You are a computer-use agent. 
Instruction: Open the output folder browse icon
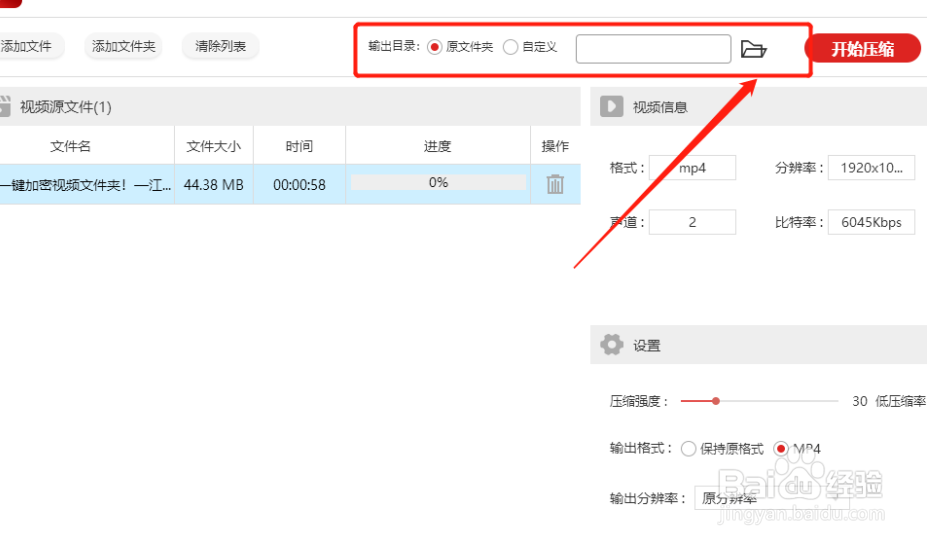753,49
